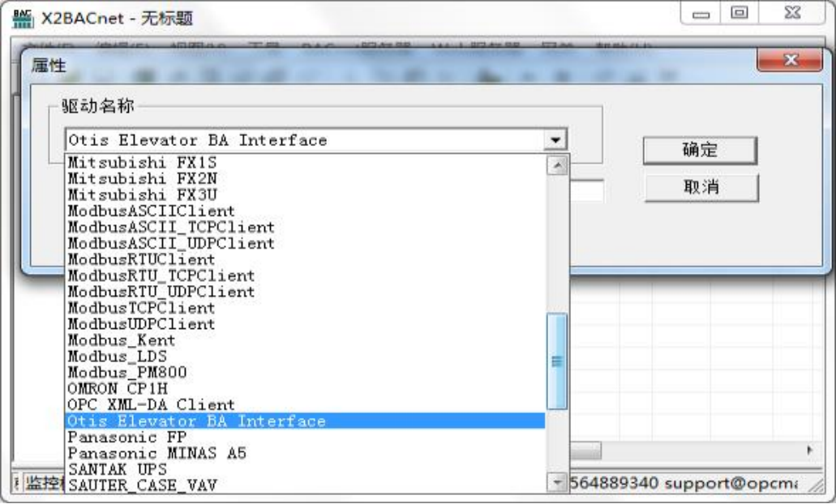
Task: Cancel with the 取消 button
Action: (701, 187)
